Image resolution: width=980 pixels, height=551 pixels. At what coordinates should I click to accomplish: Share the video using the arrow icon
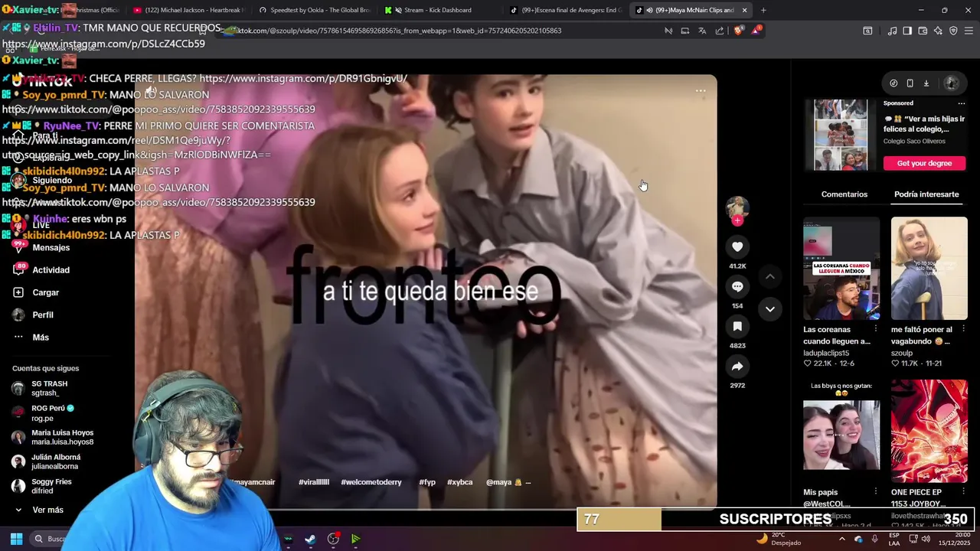[737, 367]
